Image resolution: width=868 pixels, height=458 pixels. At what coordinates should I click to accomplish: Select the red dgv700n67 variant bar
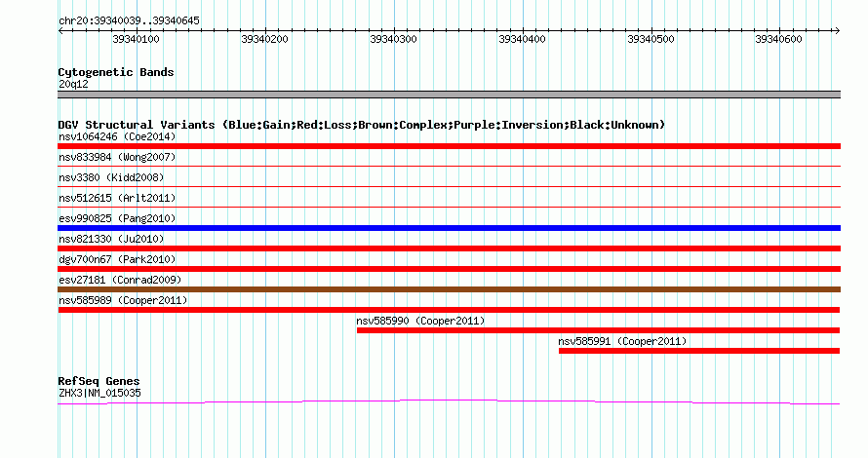point(449,269)
